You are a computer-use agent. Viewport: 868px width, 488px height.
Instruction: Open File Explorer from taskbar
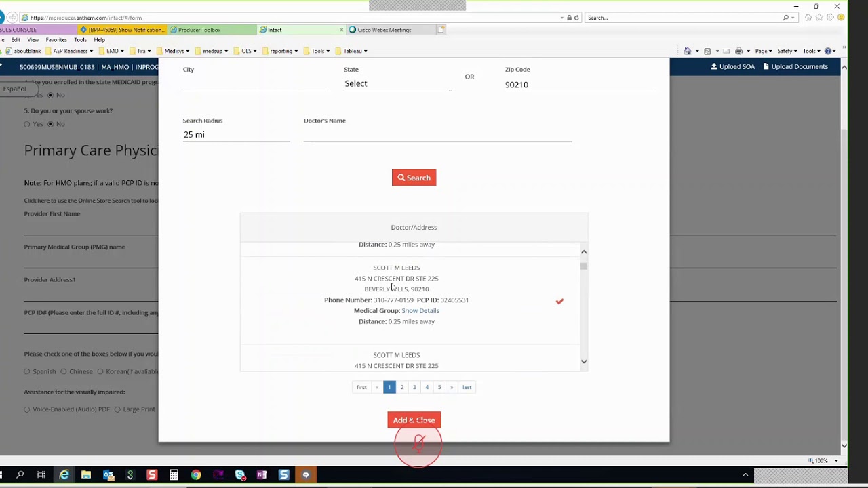coord(86,475)
